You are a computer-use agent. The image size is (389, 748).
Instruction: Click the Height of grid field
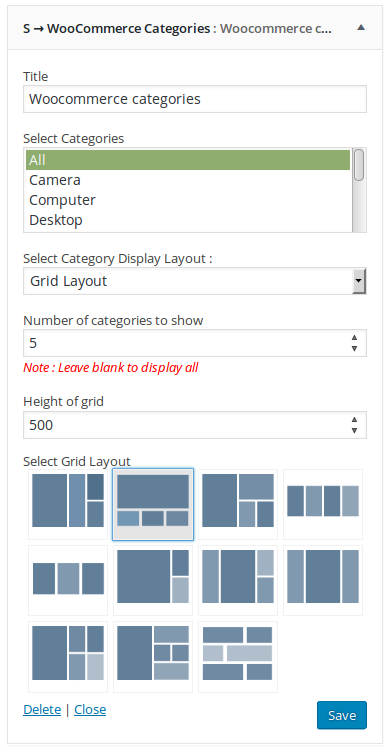195,425
